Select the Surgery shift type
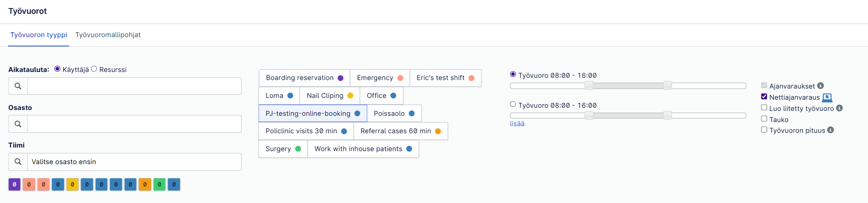The image size is (868, 203). tap(283, 149)
